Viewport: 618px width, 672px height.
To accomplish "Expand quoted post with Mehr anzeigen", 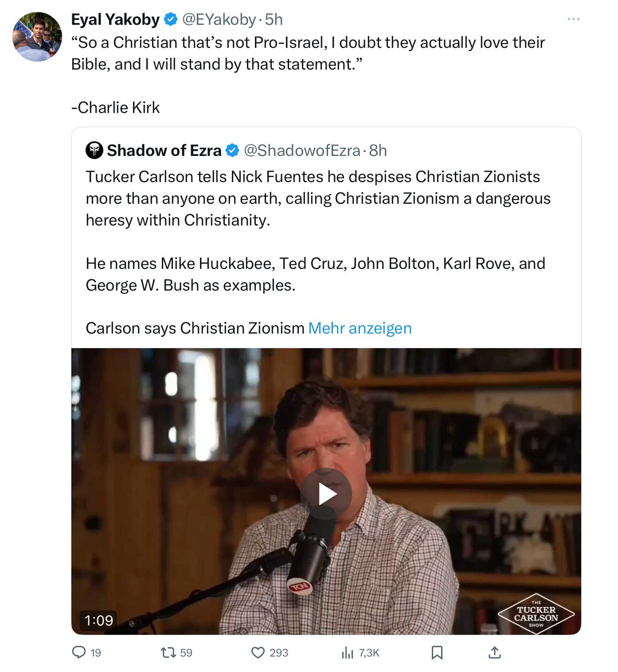I will coord(360,328).
